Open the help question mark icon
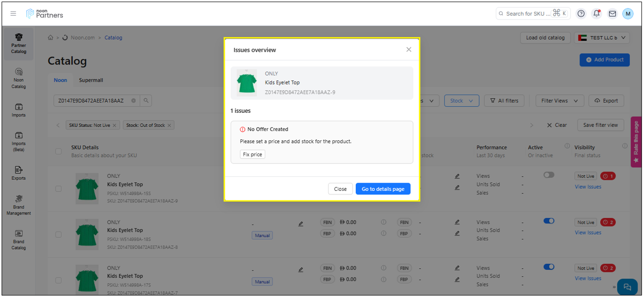 pyautogui.click(x=581, y=14)
